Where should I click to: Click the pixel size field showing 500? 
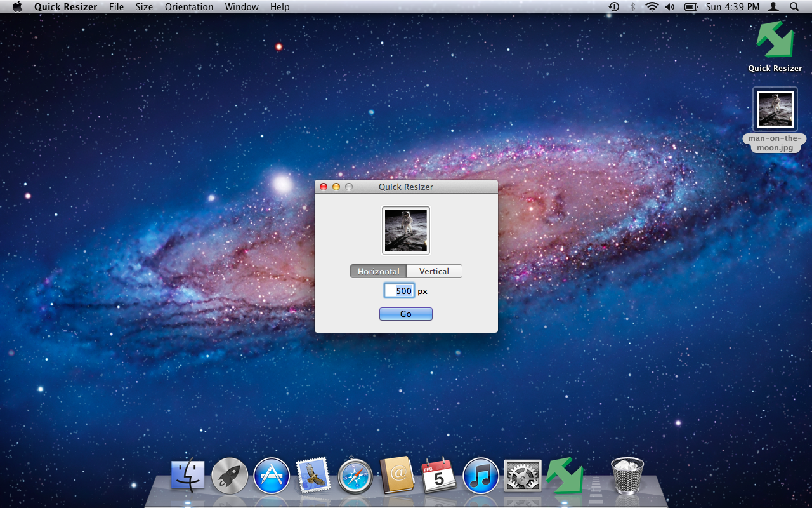[400, 291]
